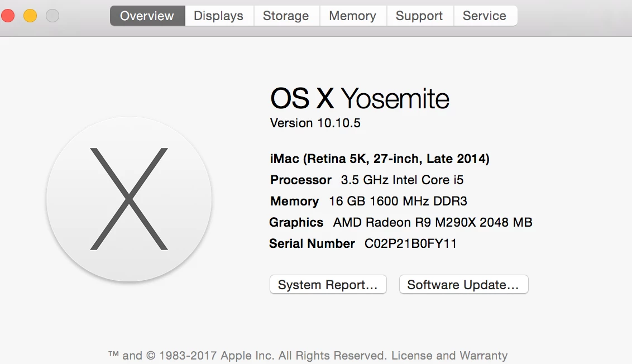Viewport: 632px width, 364px height.
Task: Minimize the window with the yellow button
Action: coord(30,16)
